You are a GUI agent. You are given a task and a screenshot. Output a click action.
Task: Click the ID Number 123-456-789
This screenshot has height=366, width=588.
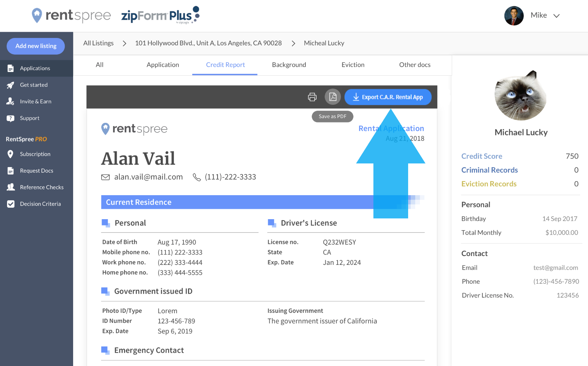pyautogui.click(x=176, y=321)
